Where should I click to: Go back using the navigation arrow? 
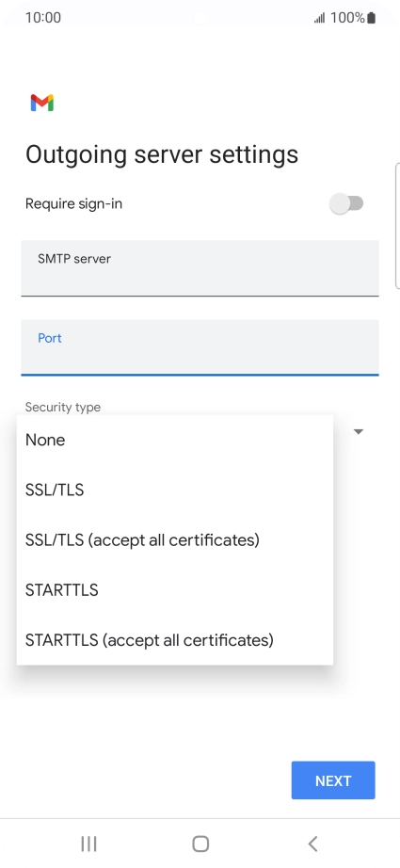312,844
